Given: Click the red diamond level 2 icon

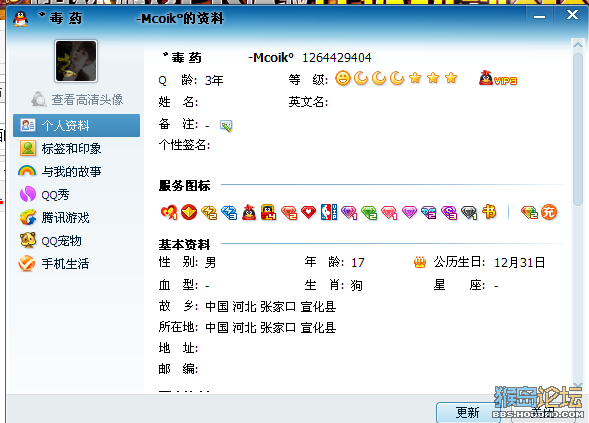Looking at the screenshot, I should (x=289, y=213).
